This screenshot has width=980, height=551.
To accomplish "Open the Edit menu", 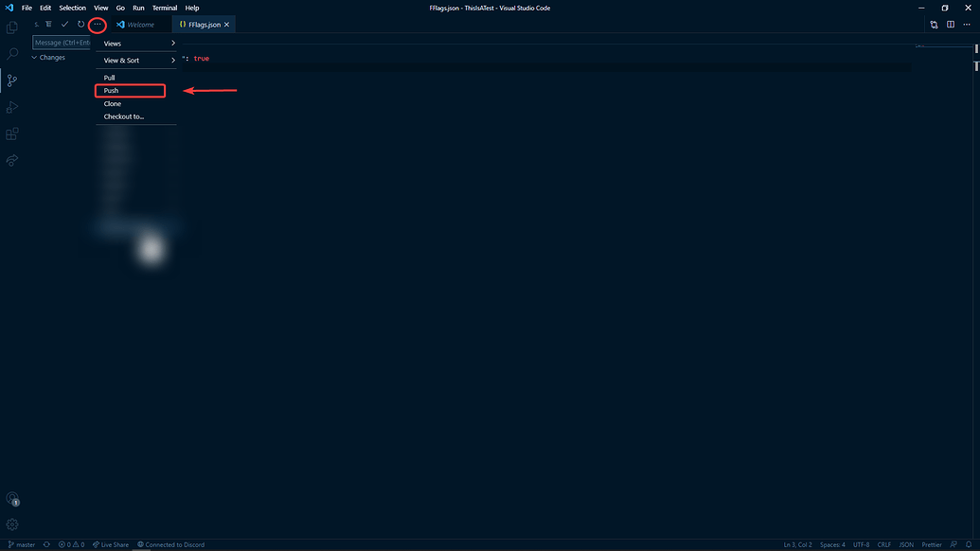I will click(x=45, y=9).
